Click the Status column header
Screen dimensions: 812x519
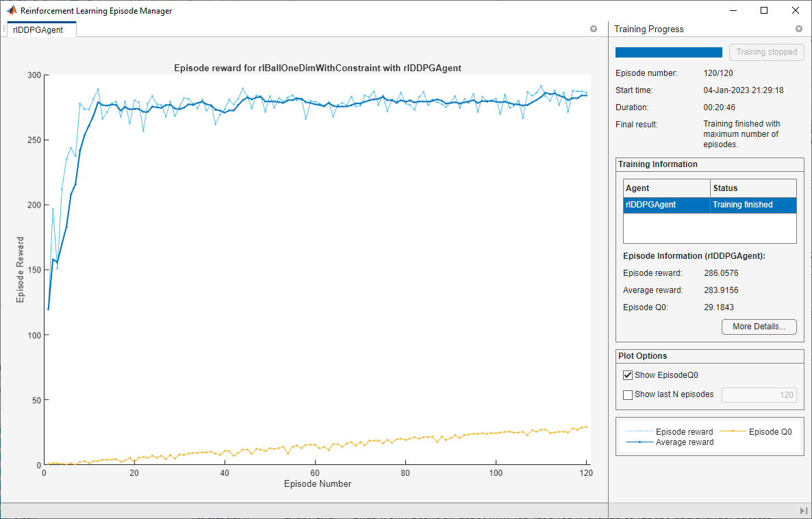(735, 188)
